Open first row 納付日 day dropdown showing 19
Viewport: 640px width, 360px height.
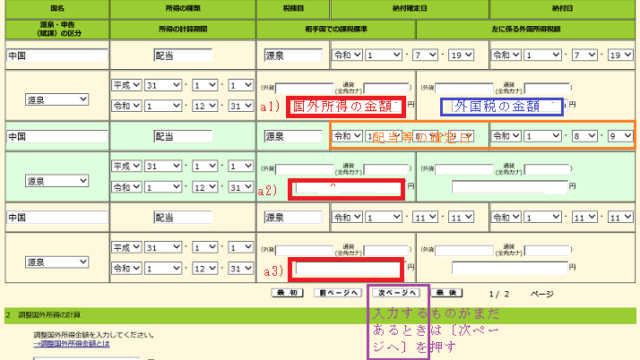620,55
